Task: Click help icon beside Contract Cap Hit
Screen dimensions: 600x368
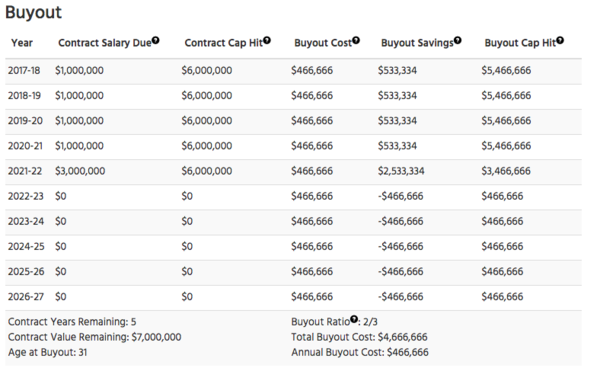Action: tap(267, 40)
